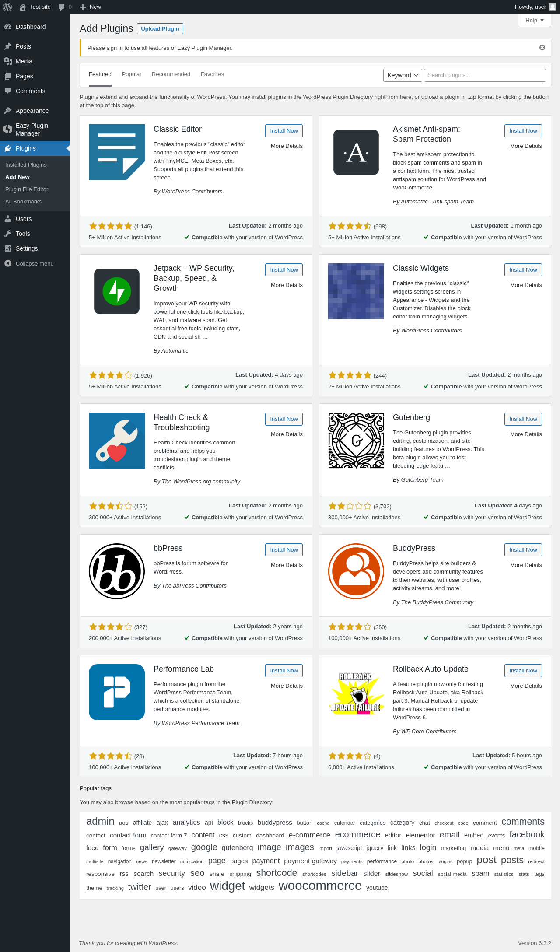Browse the woocommerce popular tag

click(320, 886)
